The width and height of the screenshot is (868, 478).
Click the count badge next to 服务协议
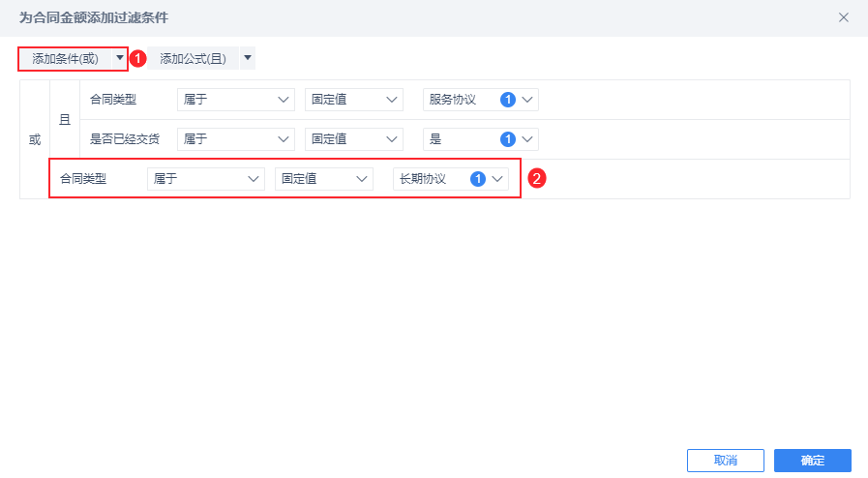coord(508,99)
